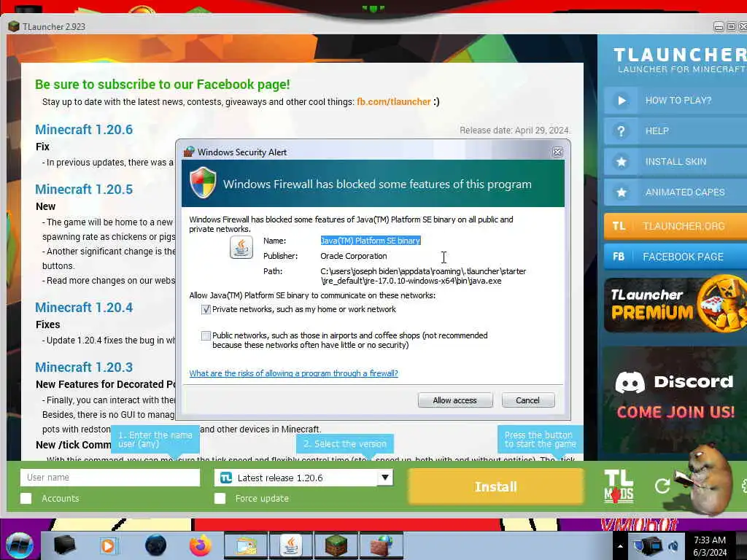Click the FB icon on the blue button
Image resolution: width=747 pixels, height=560 pixels.
click(x=619, y=257)
